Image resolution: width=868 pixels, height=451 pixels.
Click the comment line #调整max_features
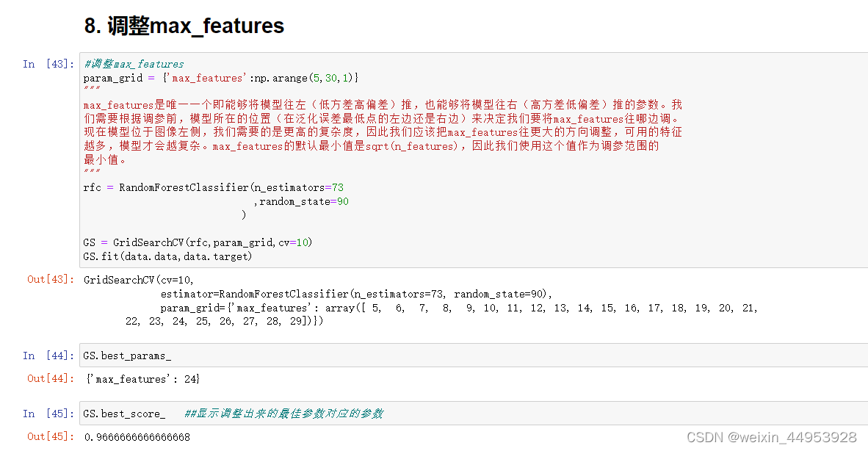tap(134, 64)
